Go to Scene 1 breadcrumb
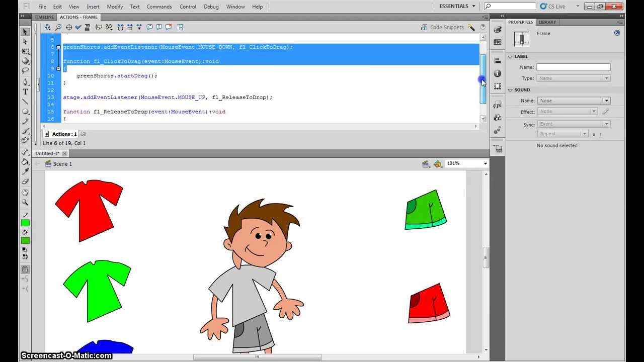 click(x=58, y=164)
